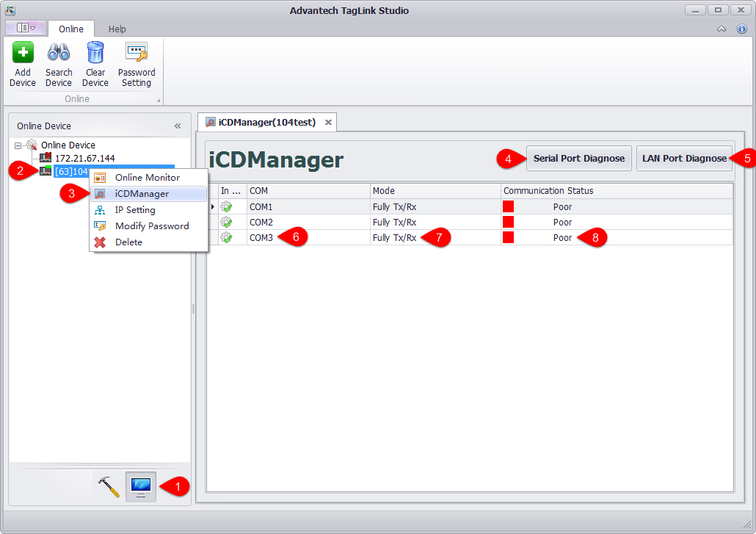Switch to the hammer project configuration icon
Viewport: 756px width, 534px height.
pos(109,486)
